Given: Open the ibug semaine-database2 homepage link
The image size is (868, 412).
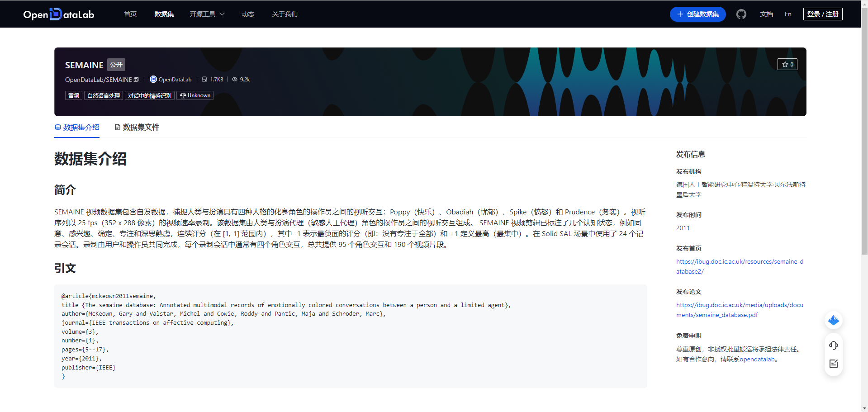Looking at the screenshot, I should [x=740, y=266].
